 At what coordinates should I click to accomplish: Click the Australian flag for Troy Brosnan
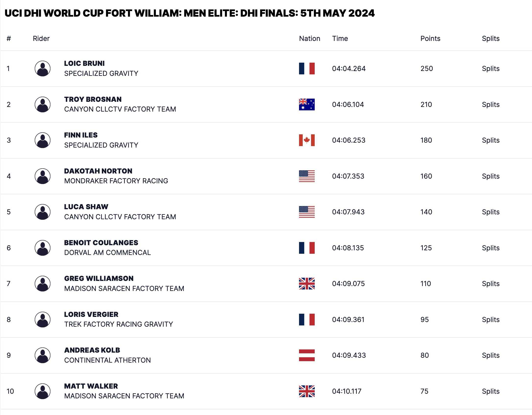[307, 104]
